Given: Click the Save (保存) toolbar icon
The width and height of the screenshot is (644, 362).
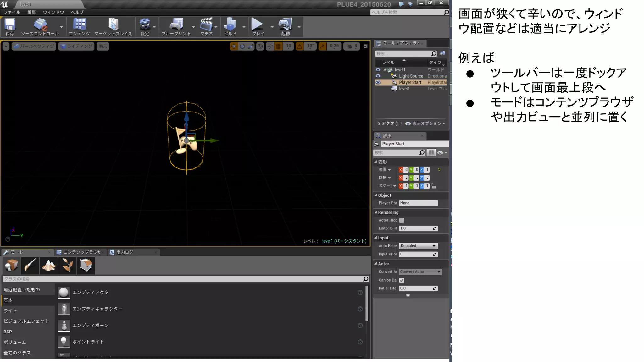Looking at the screenshot, I should (x=10, y=26).
